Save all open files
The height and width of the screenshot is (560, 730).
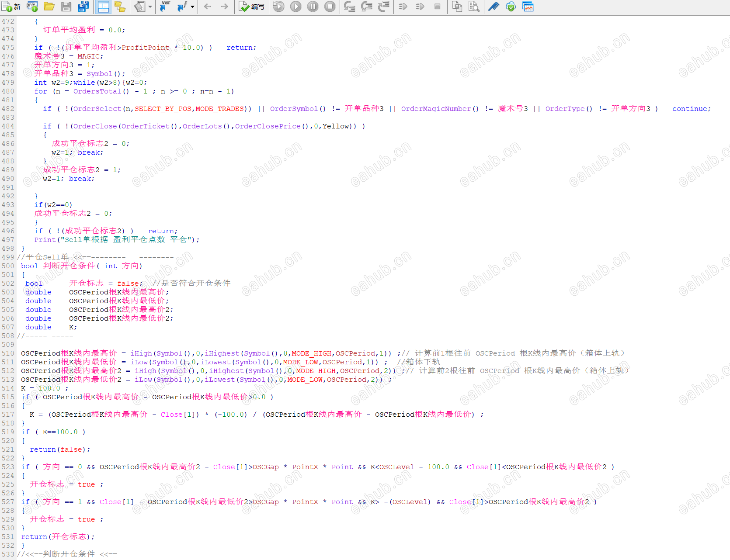(x=83, y=7)
